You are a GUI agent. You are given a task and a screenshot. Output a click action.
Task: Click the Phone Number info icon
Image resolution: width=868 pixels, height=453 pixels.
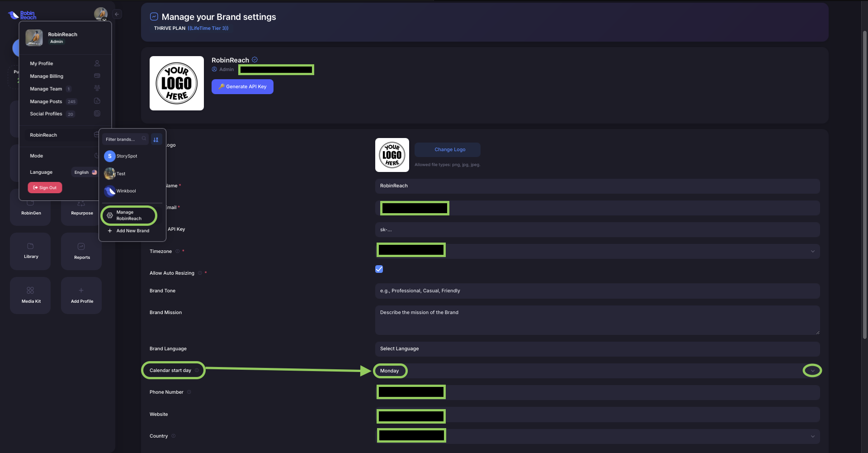point(189,392)
